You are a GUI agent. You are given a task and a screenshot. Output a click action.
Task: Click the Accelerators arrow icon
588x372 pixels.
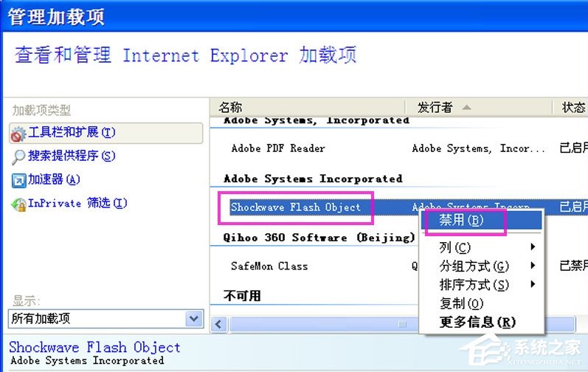point(18,180)
